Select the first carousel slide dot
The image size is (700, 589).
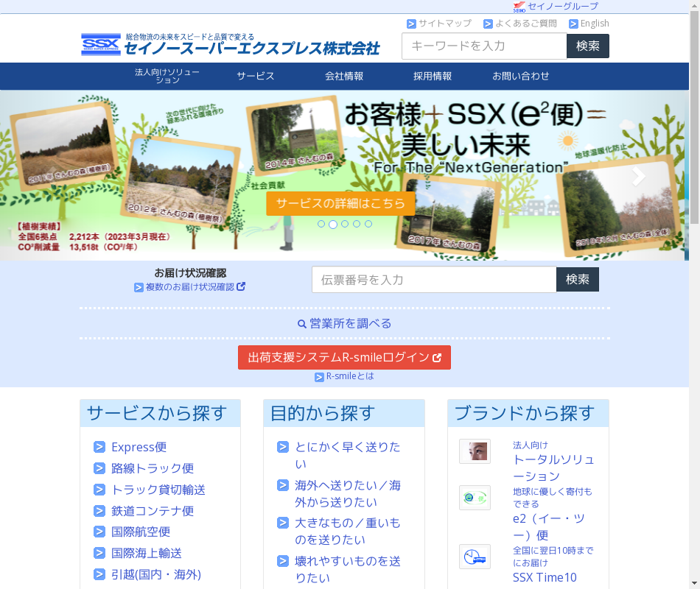321,224
